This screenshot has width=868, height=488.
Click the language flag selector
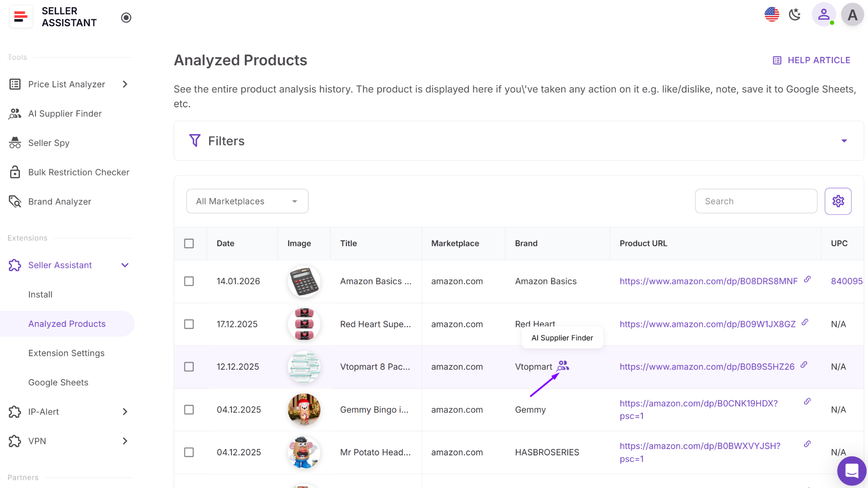coord(772,14)
